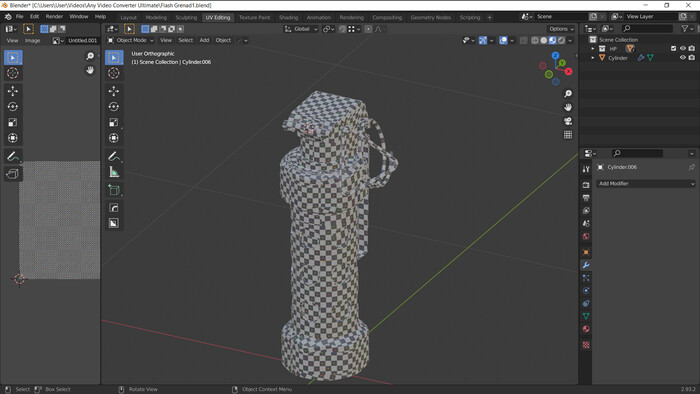
Task: Select the Add Cube tool in 3D viewport
Action: pos(114,190)
